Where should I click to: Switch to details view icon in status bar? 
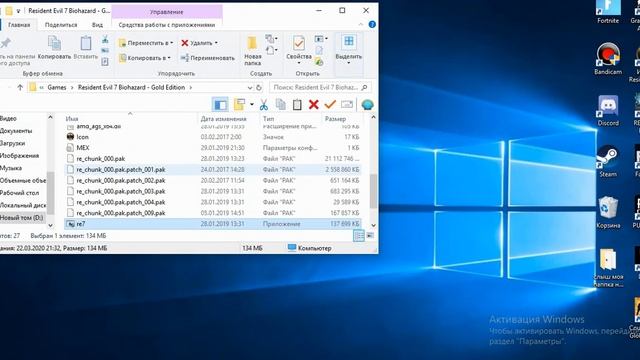pos(358,236)
